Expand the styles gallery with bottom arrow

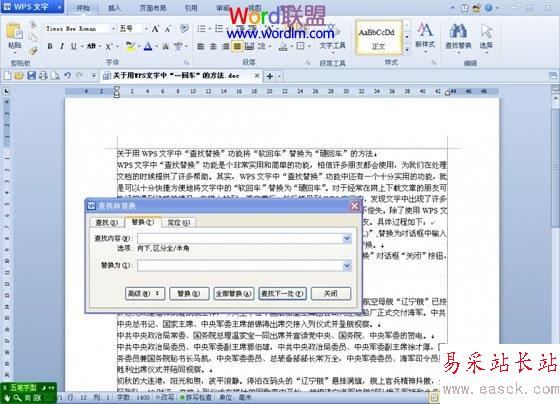click(x=407, y=49)
